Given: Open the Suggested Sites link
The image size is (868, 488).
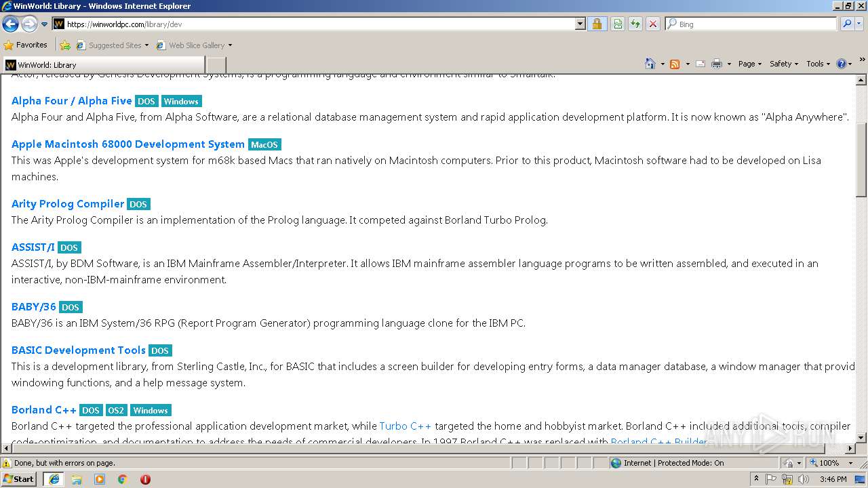Looking at the screenshot, I should click(112, 45).
